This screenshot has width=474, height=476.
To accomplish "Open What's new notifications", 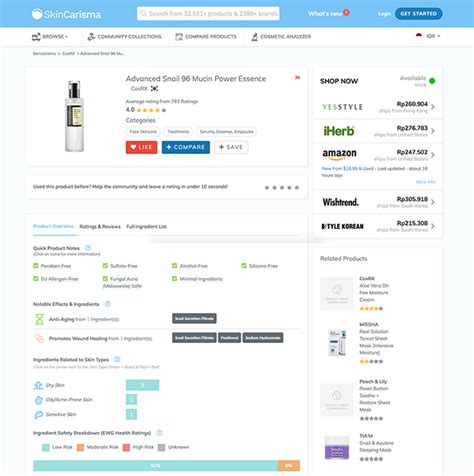I will click(x=328, y=13).
